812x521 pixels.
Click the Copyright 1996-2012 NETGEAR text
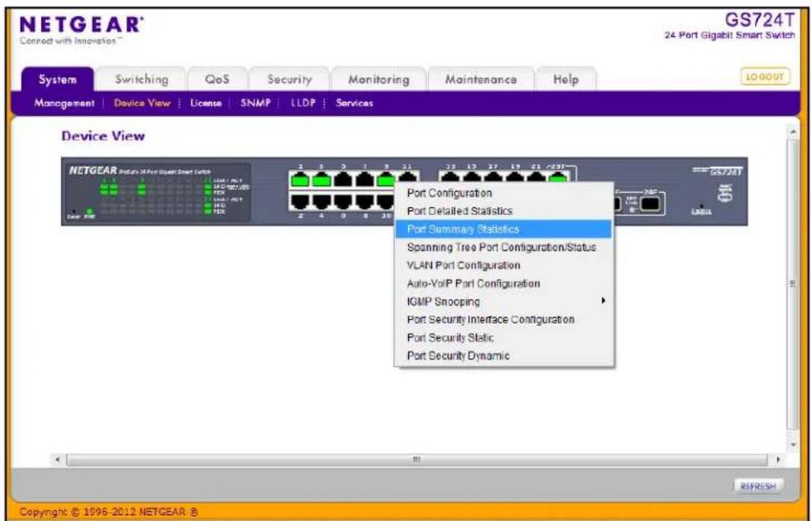coord(109,512)
